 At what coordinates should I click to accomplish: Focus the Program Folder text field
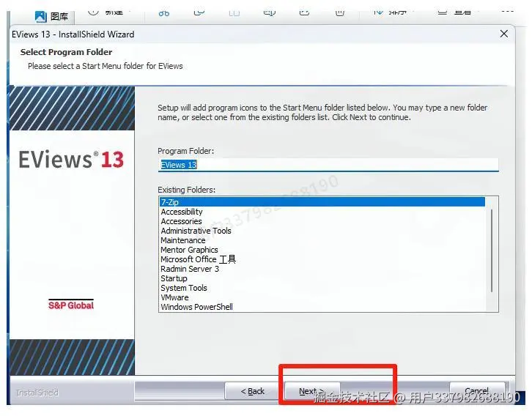pyautogui.click(x=328, y=165)
